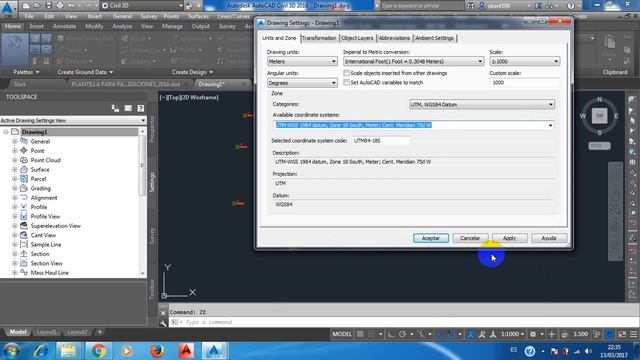Open the Surfaces menu

(198, 16)
